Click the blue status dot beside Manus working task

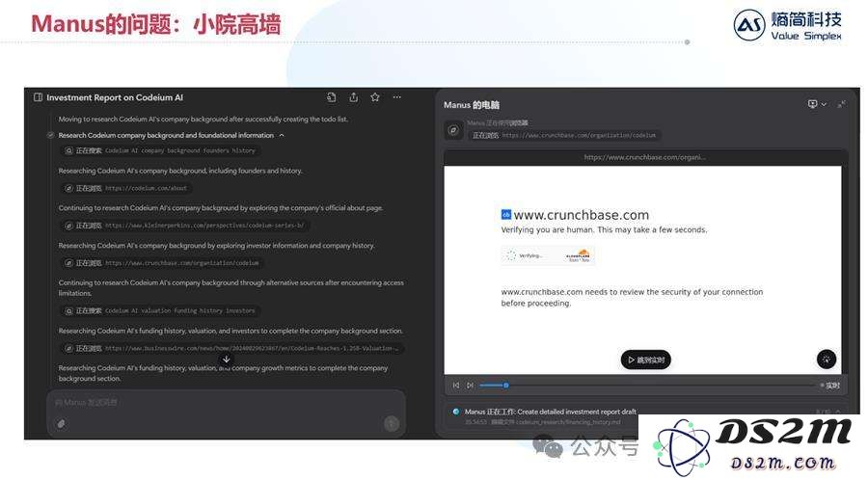pos(455,412)
